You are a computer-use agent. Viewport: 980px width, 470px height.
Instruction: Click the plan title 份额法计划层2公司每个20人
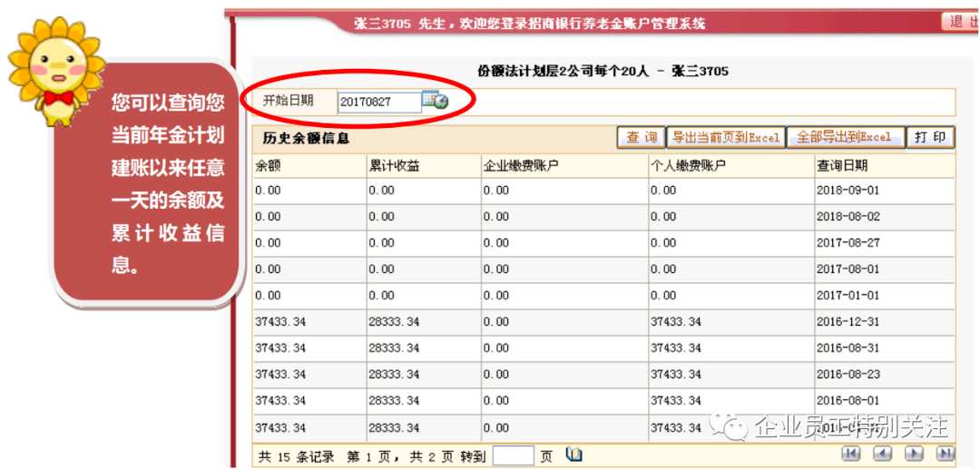click(562, 72)
